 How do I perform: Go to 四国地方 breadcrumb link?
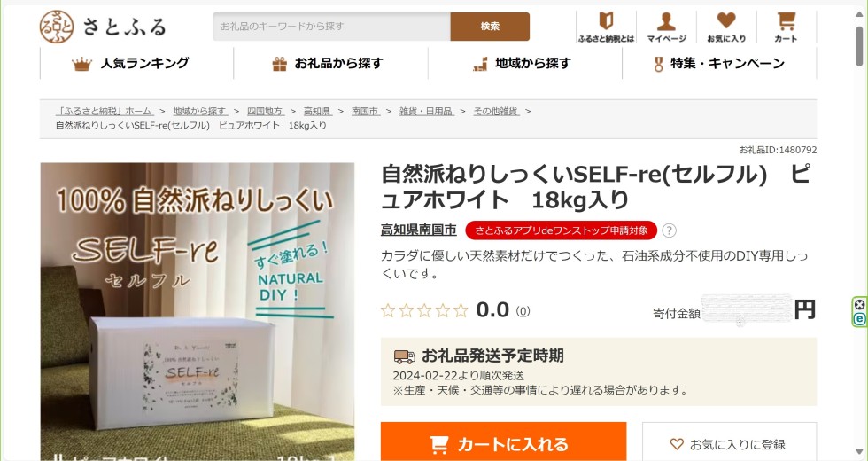click(x=265, y=112)
